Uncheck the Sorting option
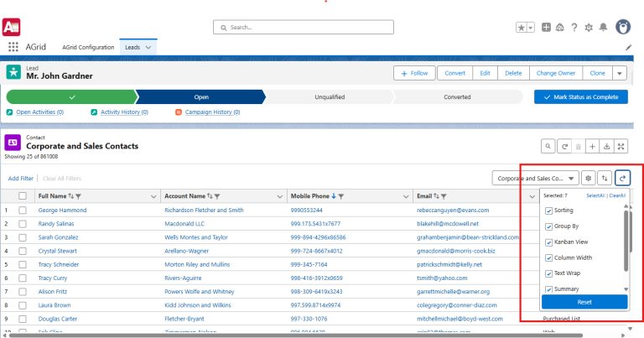 pos(548,211)
